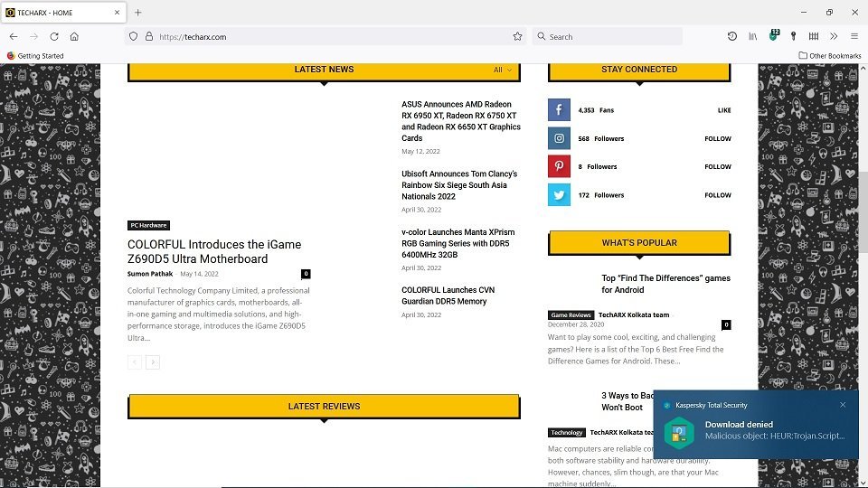The height and width of the screenshot is (488, 868).
Task: Go to previous Latest News page arrow
Action: tap(135, 362)
